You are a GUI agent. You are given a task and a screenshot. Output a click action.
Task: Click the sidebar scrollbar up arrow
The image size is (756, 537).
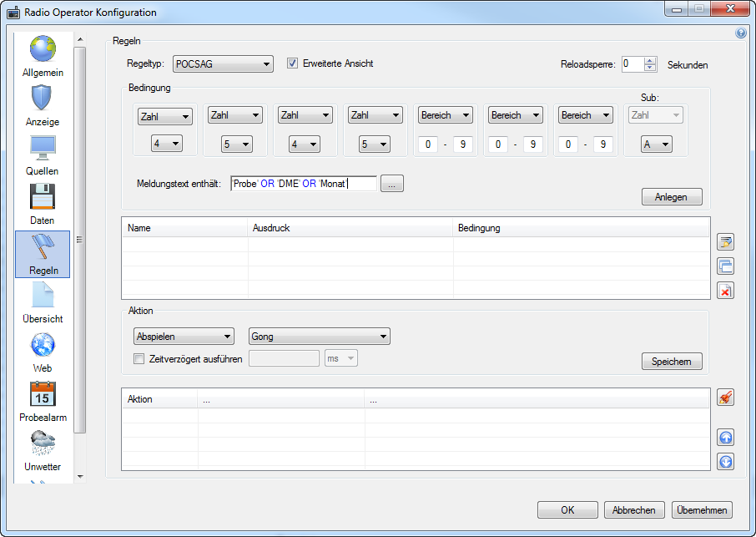click(x=80, y=39)
